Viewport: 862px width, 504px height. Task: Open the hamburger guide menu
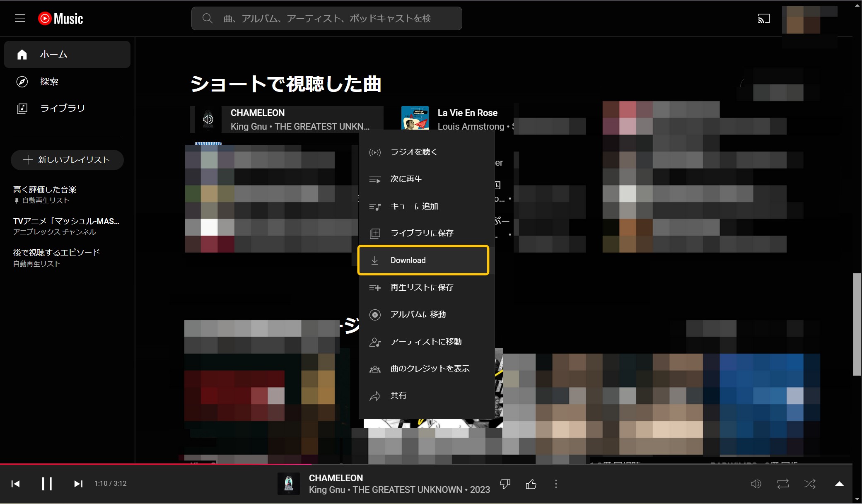[20, 18]
